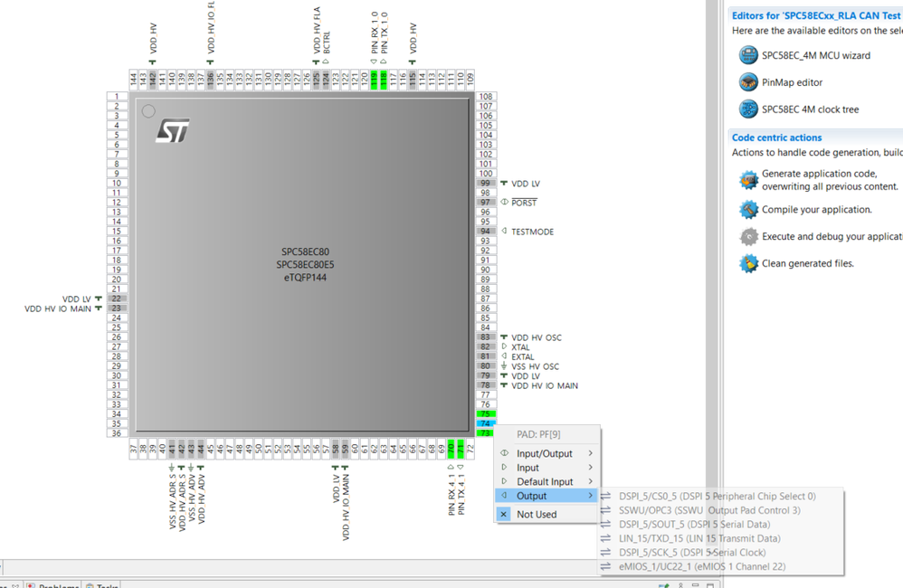Choose DSPI_5/CS0_5 Peripheral Chip Select 0

pos(717,496)
